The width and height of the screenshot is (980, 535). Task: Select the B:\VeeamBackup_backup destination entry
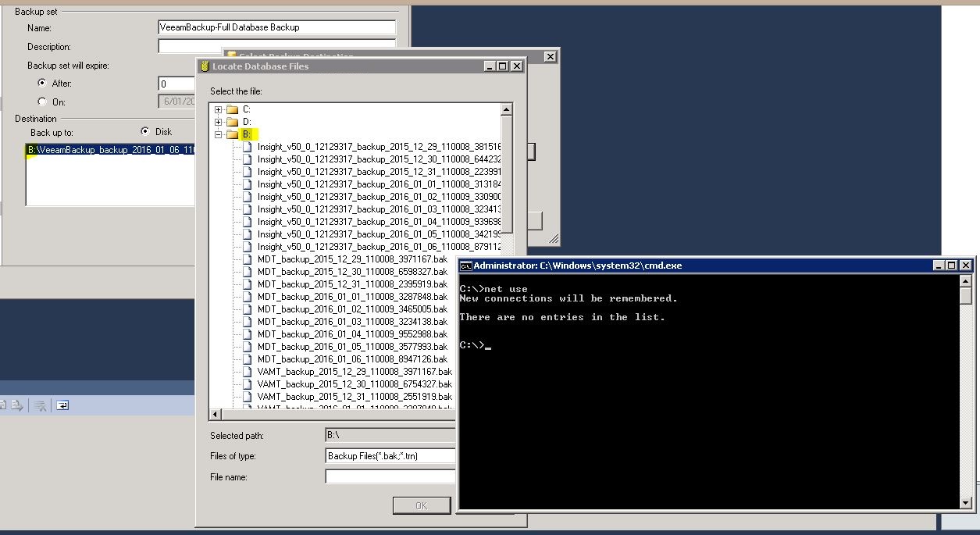pyautogui.click(x=110, y=149)
